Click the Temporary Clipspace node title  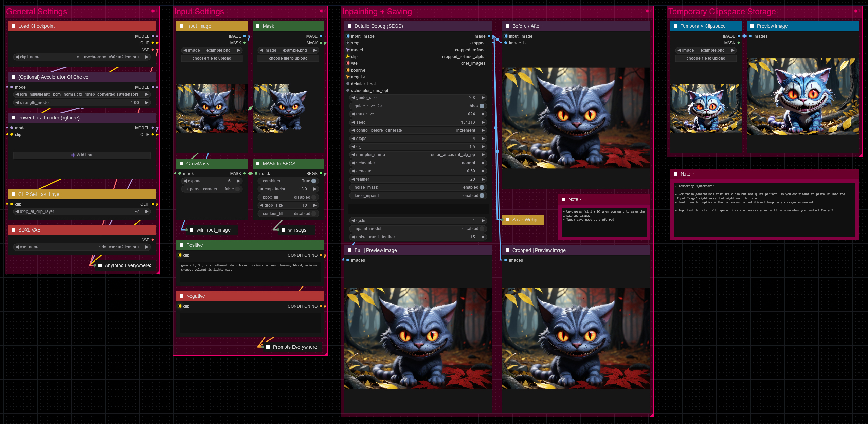[x=703, y=26]
